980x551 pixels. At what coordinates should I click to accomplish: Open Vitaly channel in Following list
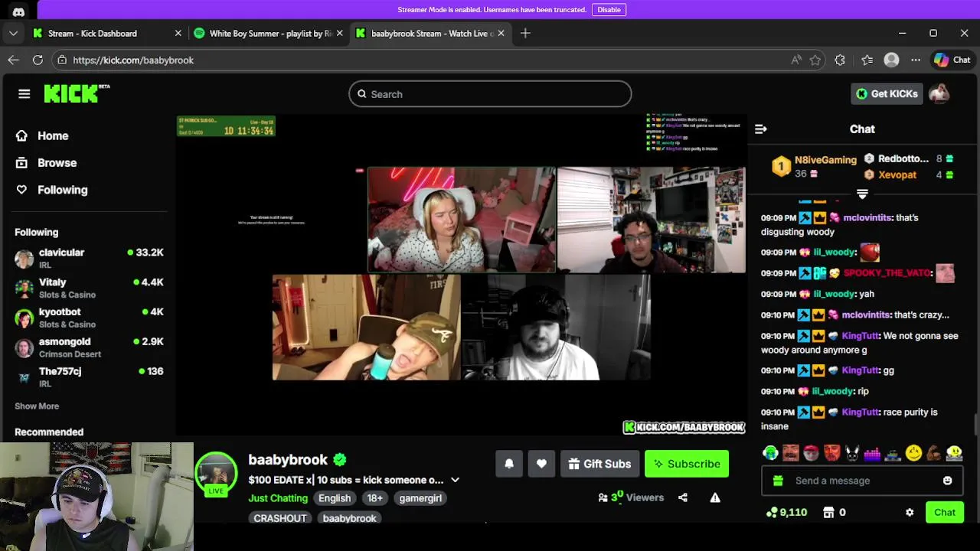pos(90,289)
